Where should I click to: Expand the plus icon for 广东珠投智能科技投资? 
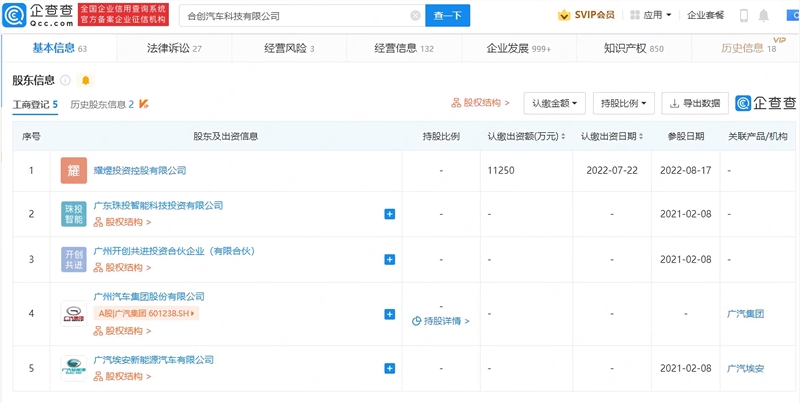click(x=389, y=214)
